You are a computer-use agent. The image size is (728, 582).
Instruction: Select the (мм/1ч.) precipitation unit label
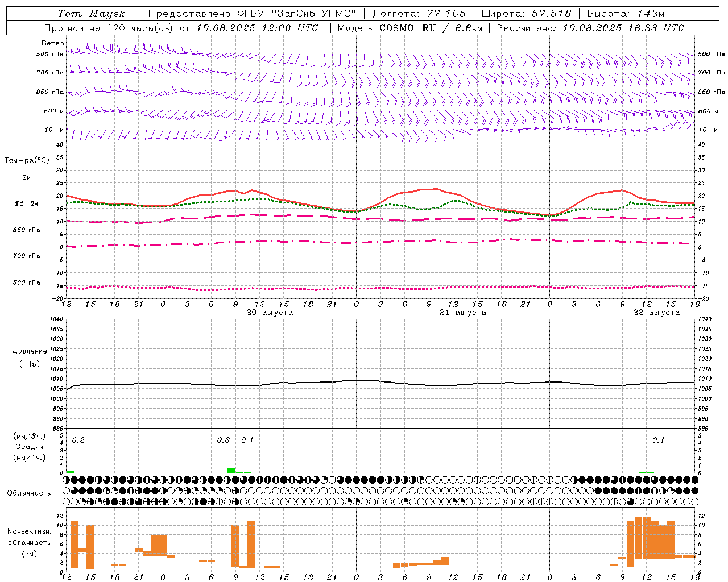click(x=30, y=458)
